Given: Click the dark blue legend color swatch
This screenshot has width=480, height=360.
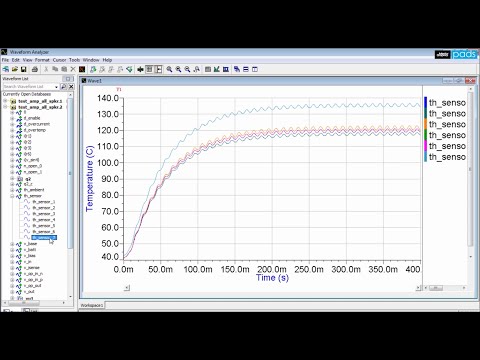Looking at the screenshot, I should click(426, 102).
